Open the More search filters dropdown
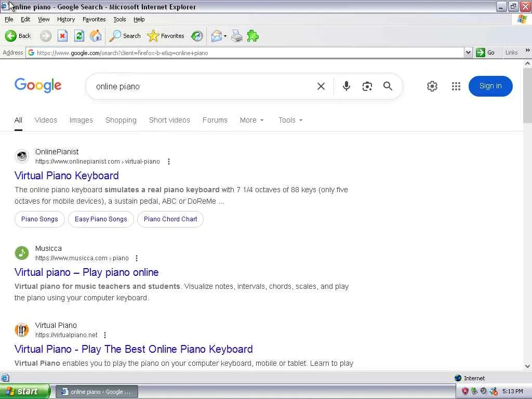Viewport: 532px width, 399px height. coord(251,120)
